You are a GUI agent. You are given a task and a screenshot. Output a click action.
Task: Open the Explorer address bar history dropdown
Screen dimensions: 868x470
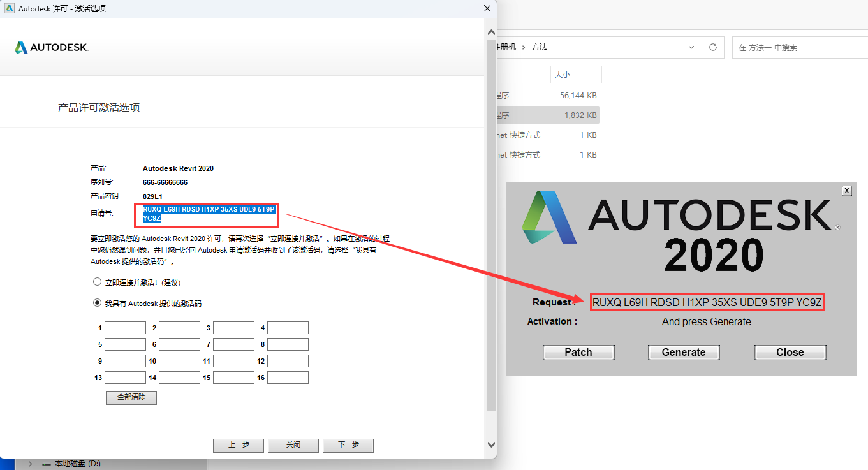pyautogui.click(x=692, y=47)
